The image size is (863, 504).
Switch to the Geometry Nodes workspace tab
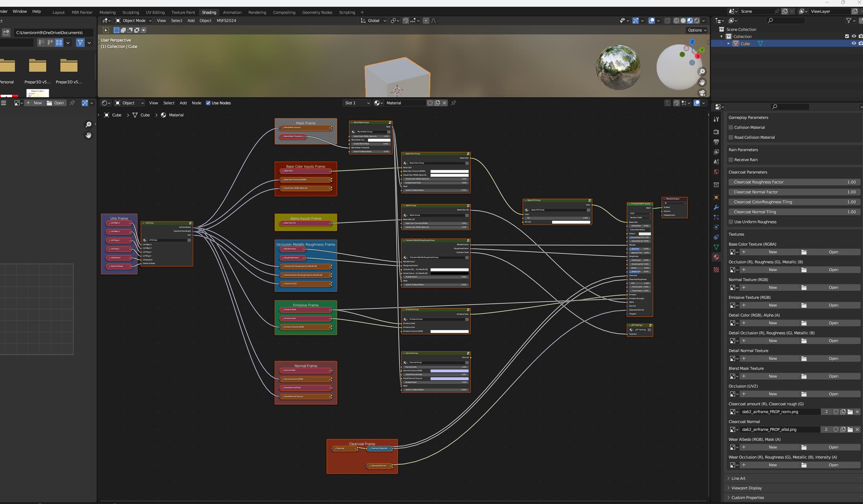coord(317,13)
